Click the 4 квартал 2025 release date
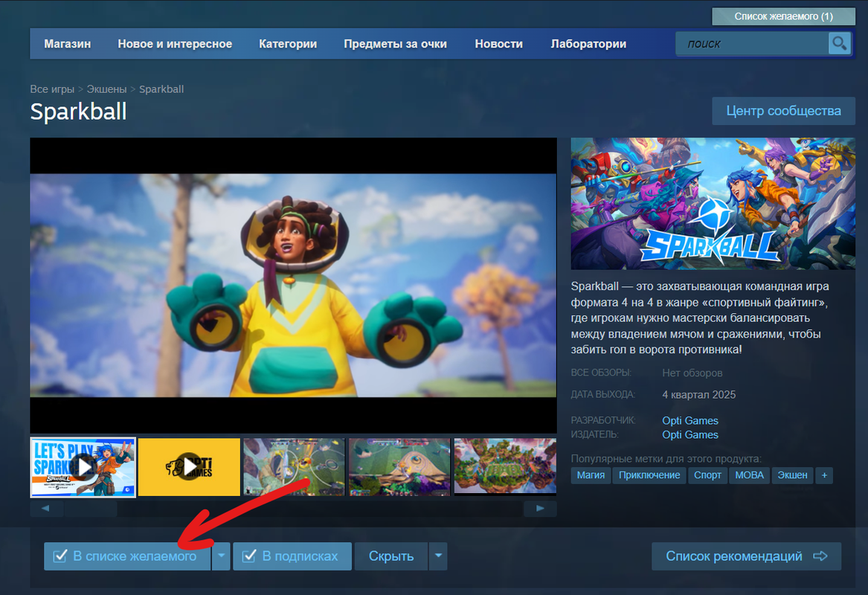868x595 pixels. click(x=698, y=395)
